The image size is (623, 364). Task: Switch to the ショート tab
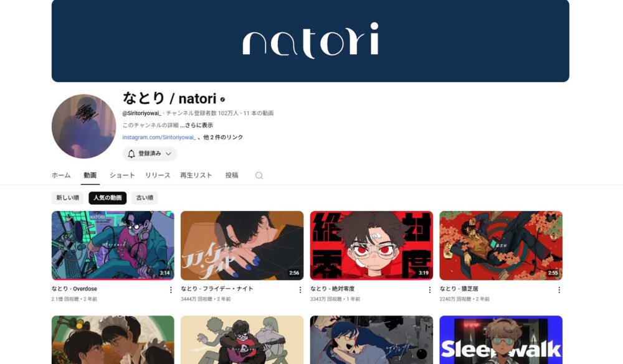(x=122, y=175)
